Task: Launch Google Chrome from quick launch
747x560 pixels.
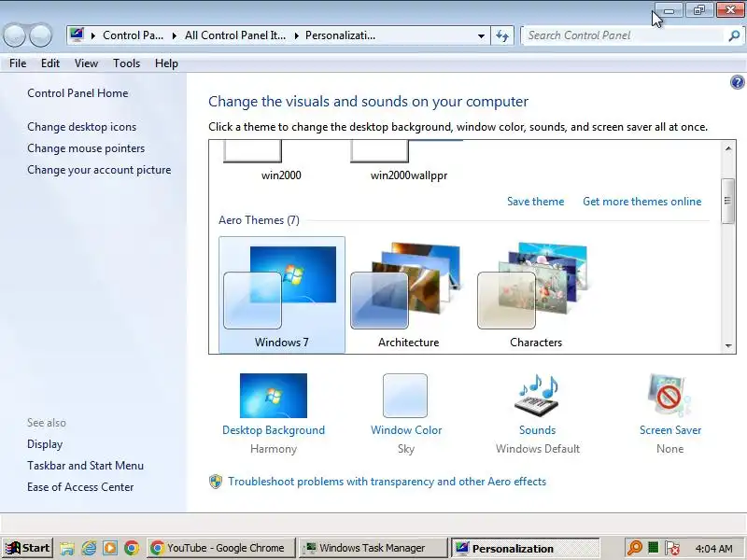Action: point(132,548)
